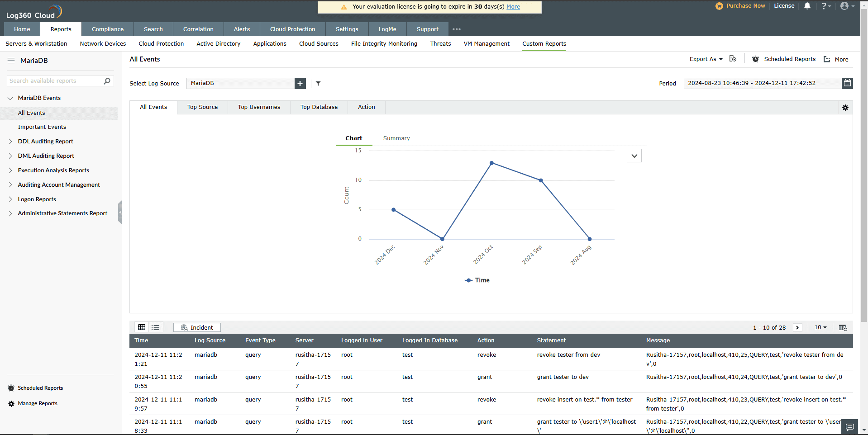Click the export history icon next to Export As
Viewport: 868px width, 435px height.
[733, 59]
